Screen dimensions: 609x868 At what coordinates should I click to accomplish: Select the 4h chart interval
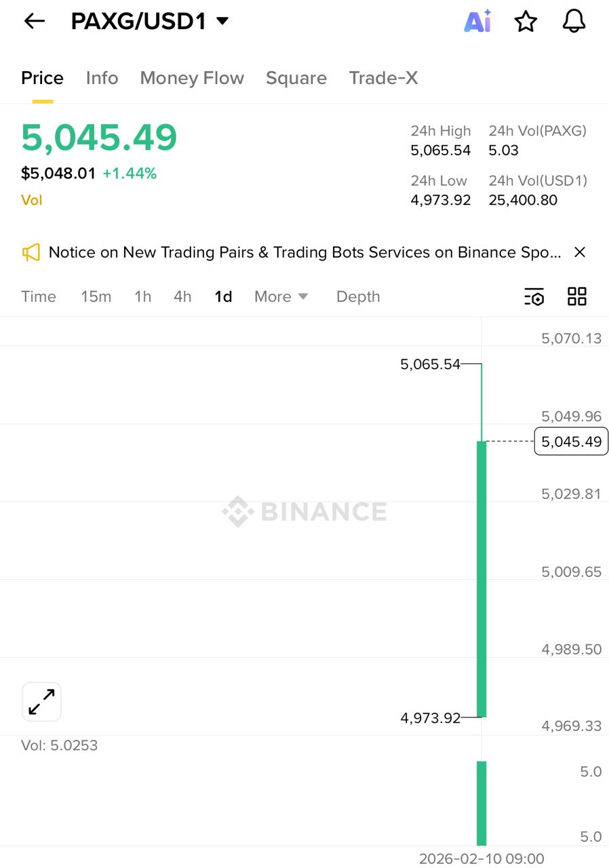coord(182,296)
